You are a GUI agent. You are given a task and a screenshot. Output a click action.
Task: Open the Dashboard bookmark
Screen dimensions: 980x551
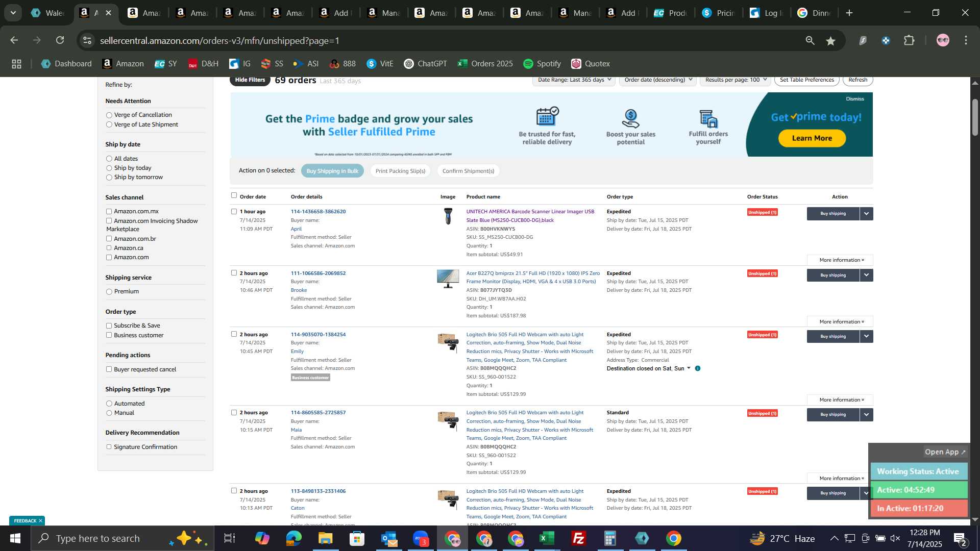pos(66,64)
